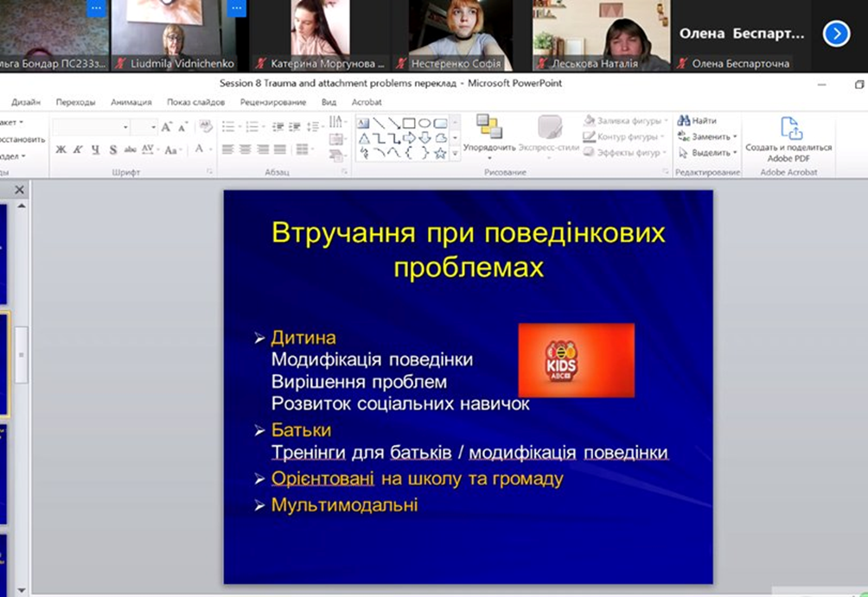Image resolution: width=868 pixels, height=597 pixels.
Task: Select the five-point star shape in shapes gallery
Action: coord(440,153)
